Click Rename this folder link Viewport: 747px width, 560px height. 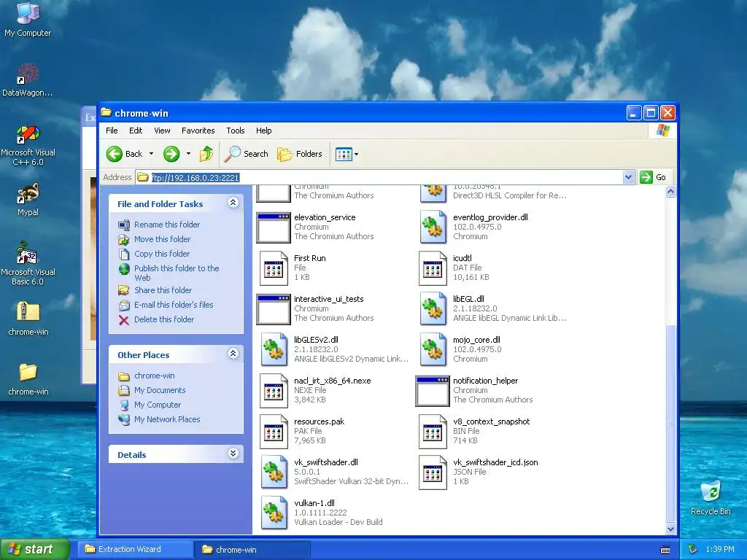[x=167, y=225]
